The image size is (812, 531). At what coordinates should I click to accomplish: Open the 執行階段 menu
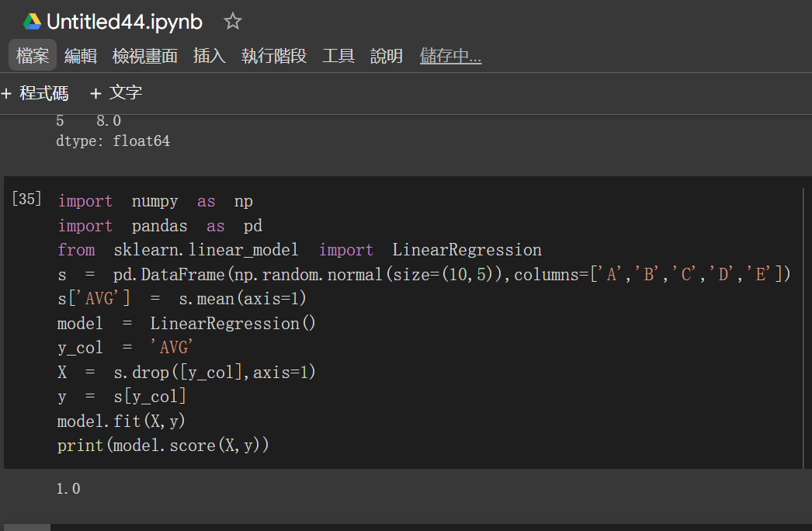point(274,55)
